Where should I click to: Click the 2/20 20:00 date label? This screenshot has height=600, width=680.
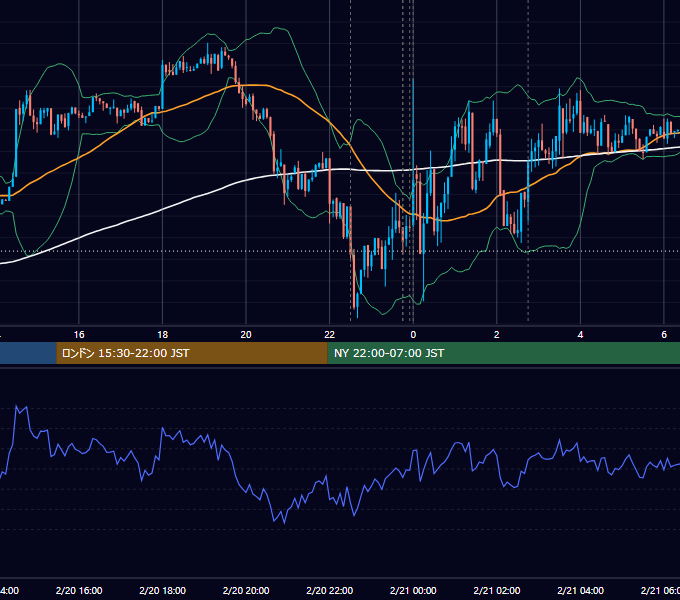coord(246,590)
